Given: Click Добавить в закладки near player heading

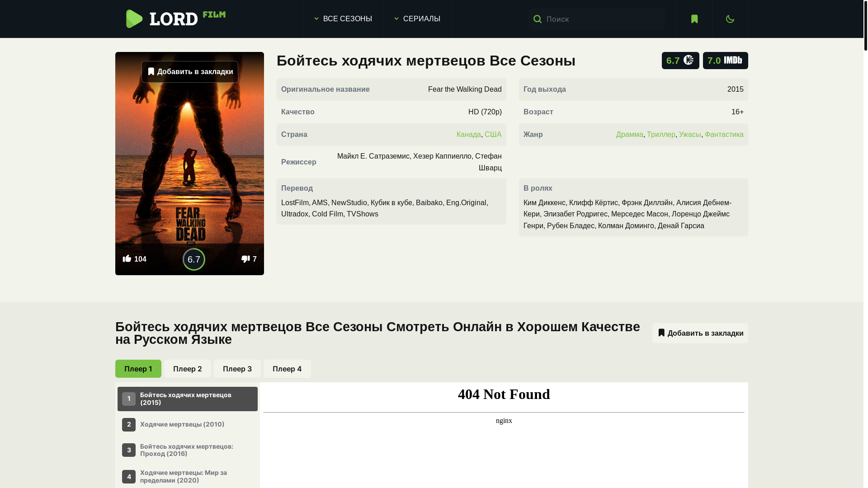Looking at the screenshot, I should (x=700, y=333).
